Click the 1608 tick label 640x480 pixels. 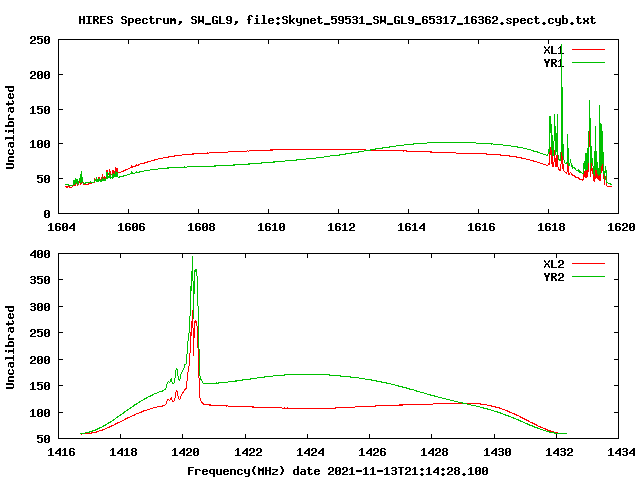click(x=201, y=227)
